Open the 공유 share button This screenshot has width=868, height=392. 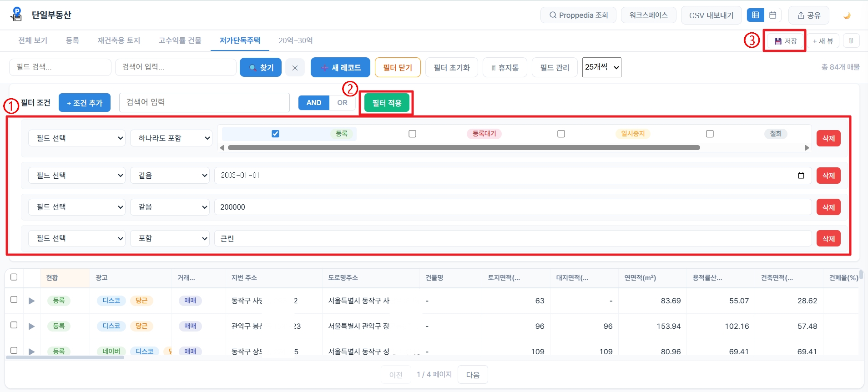(808, 15)
